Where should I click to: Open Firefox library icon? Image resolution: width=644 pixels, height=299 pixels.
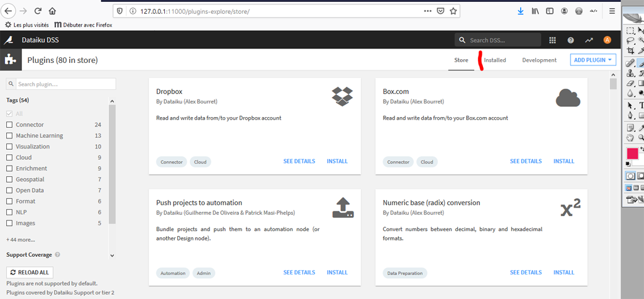click(x=535, y=11)
